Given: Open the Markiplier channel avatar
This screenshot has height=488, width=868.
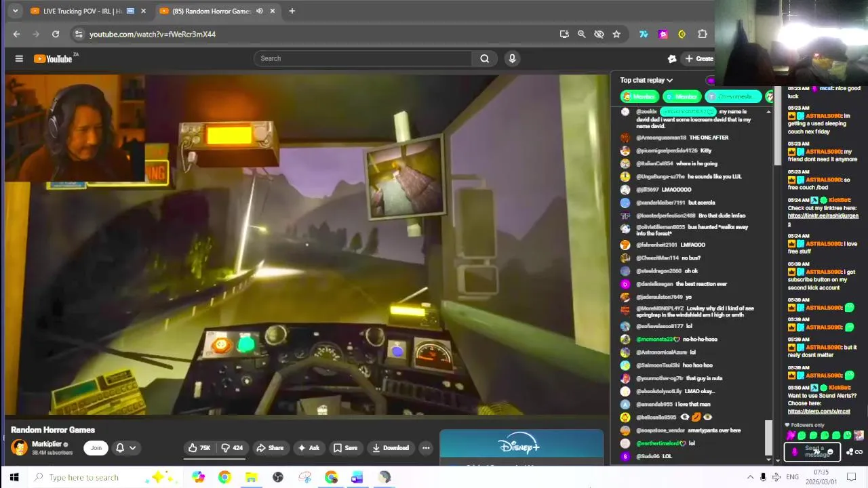Looking at the screenshot, I should (x=20, y=448).
